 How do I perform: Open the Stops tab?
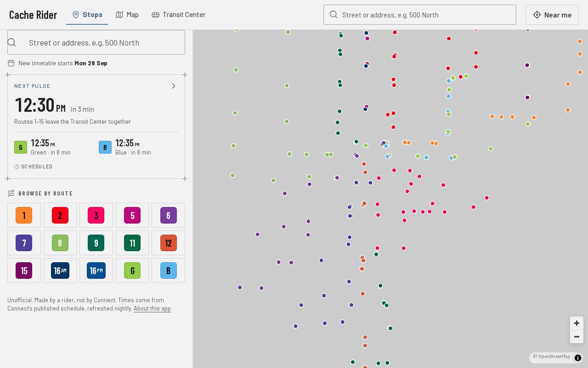point(87,15)
